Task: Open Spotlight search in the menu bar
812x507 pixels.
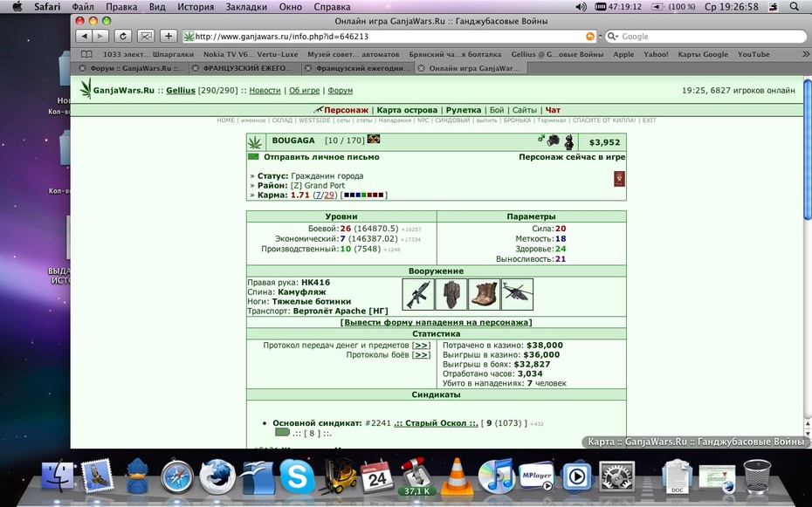Action: (x=795, y=7)
